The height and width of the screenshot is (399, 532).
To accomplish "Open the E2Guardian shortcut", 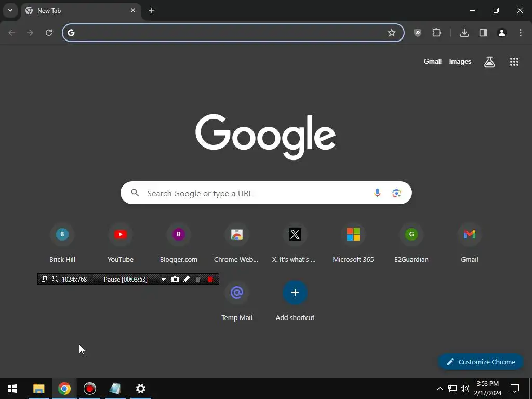I will [411, 243].
